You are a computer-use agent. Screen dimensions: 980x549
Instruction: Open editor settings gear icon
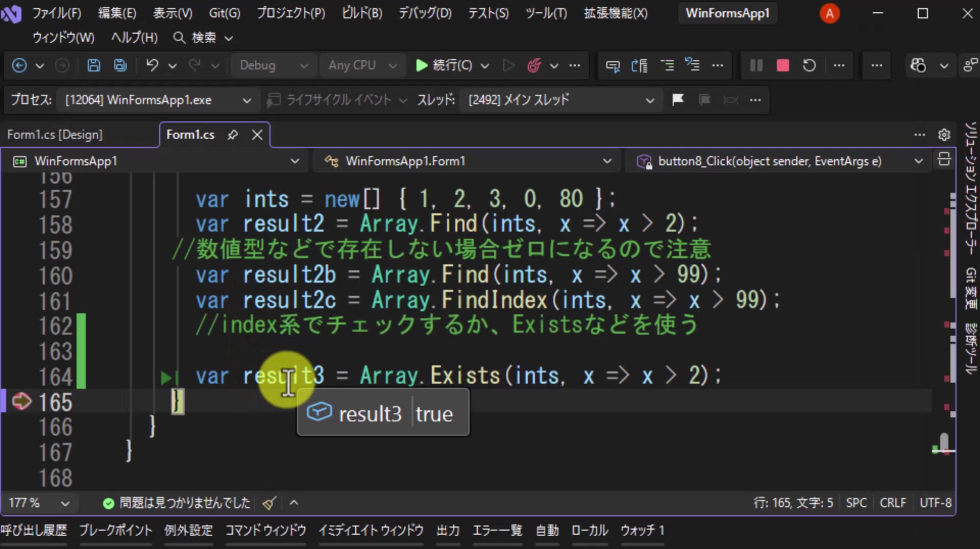tap(944, 135)
